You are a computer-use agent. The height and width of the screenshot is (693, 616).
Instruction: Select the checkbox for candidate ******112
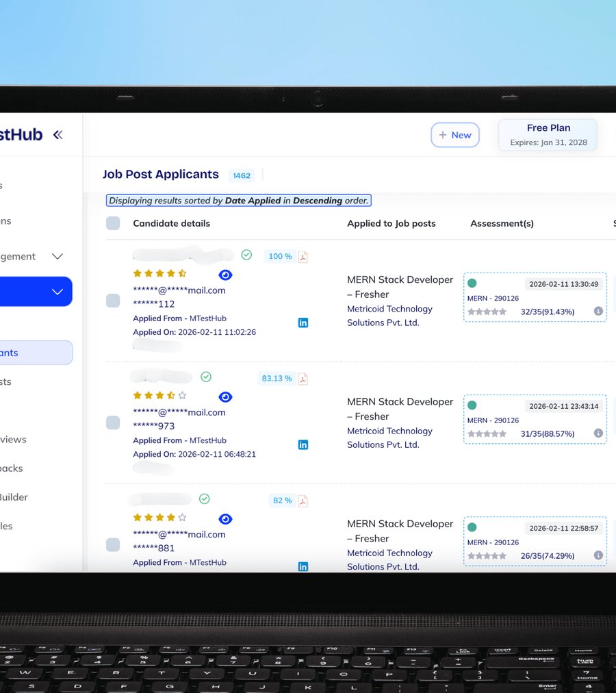click(x=113, y=301)
